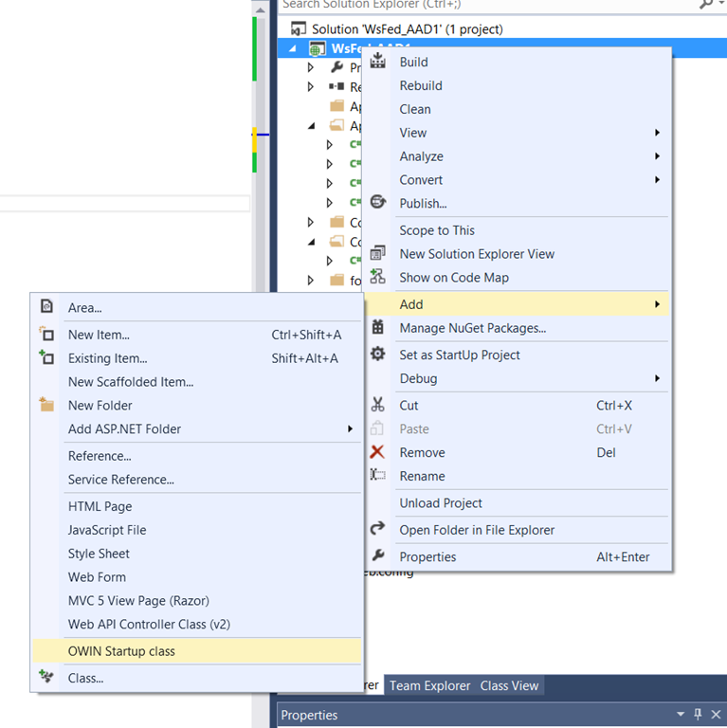Expand the collapsed folder node labeled 'fo'
Image resolution: width=727 pixels, height=728 pixels.
311,280
